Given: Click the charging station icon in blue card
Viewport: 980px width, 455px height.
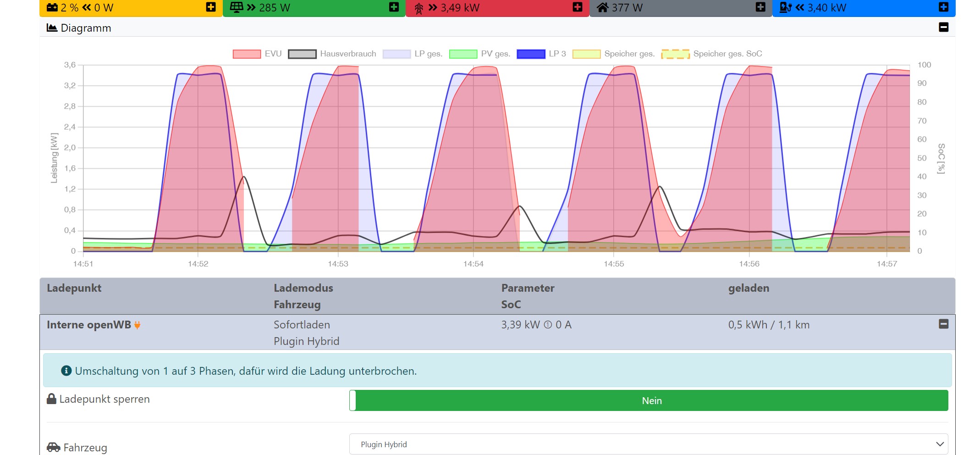Looking at the screenshot, I should [785, 7].
